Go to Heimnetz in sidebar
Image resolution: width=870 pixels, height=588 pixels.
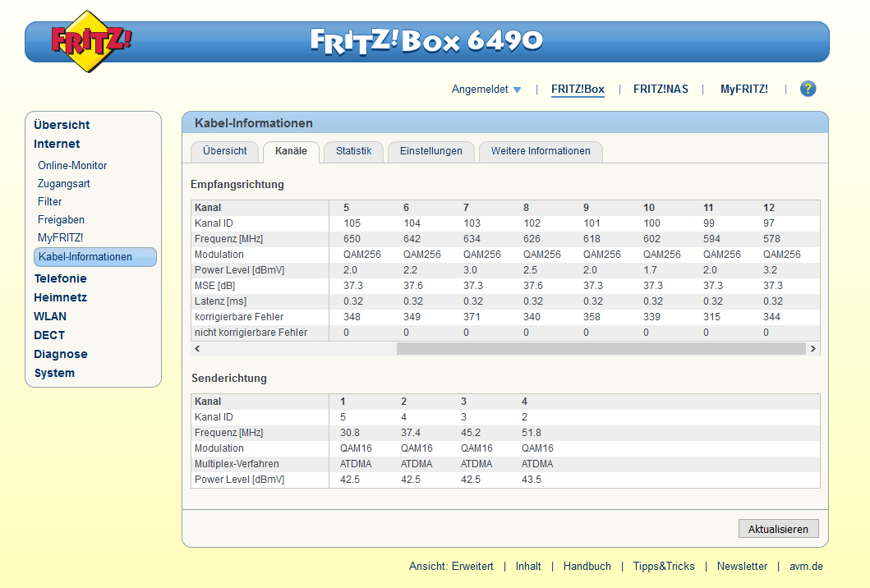(60, 297)
